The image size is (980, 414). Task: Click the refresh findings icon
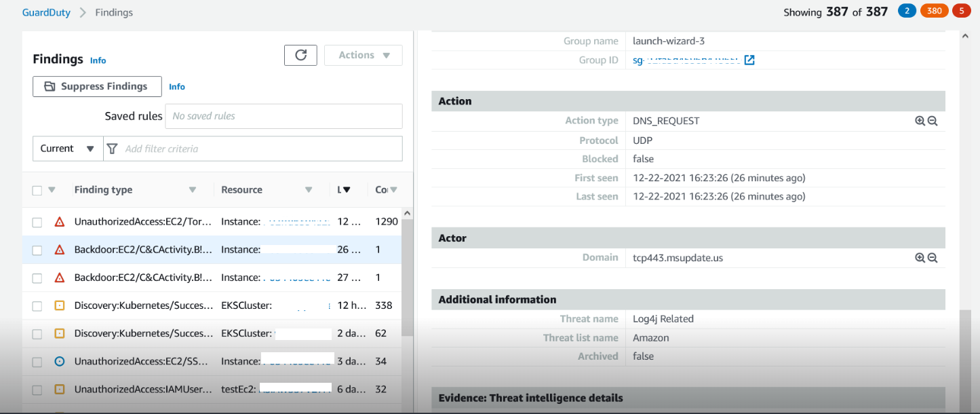[x=300, y=55]
